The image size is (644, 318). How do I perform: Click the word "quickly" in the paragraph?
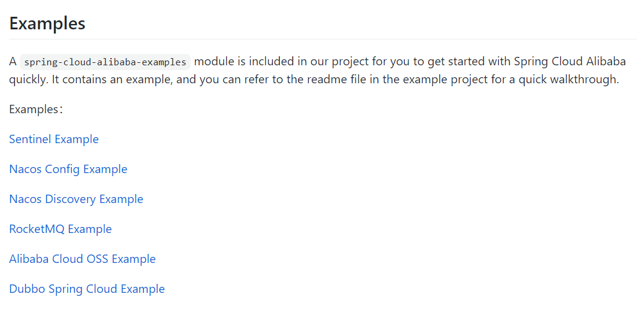click(x=28, y=79)
